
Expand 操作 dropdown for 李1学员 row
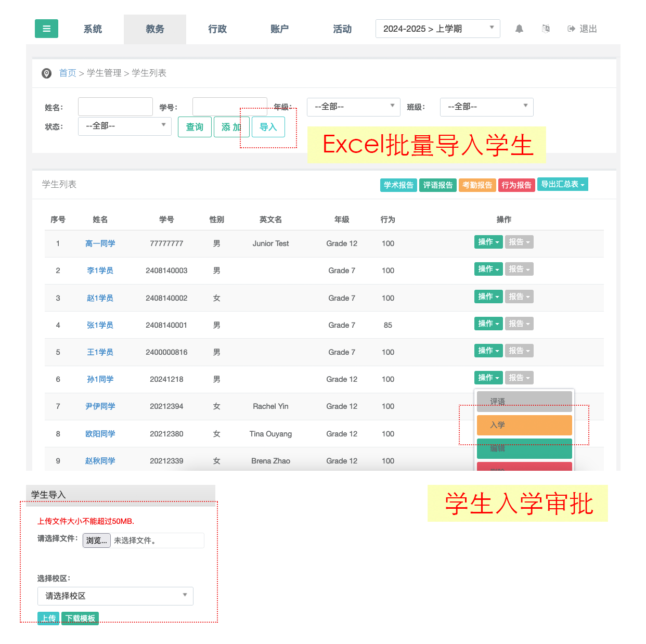pos(488,269)
